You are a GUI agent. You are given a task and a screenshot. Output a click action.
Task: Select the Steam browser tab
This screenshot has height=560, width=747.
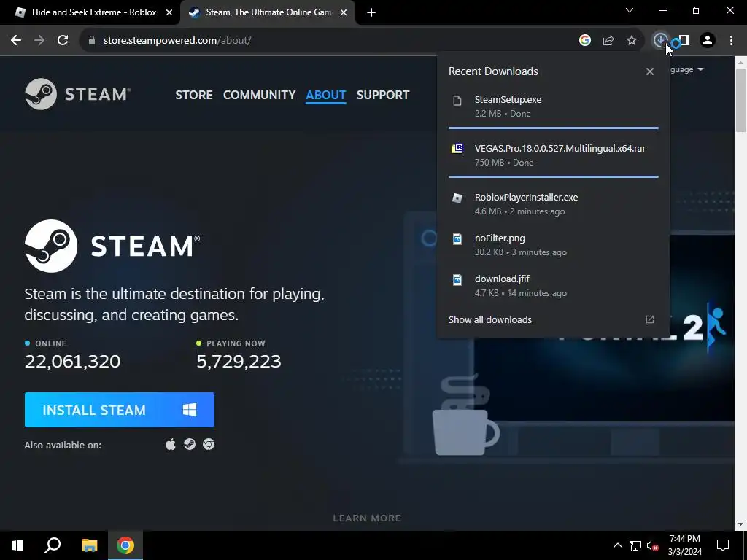tap(267, 12)
